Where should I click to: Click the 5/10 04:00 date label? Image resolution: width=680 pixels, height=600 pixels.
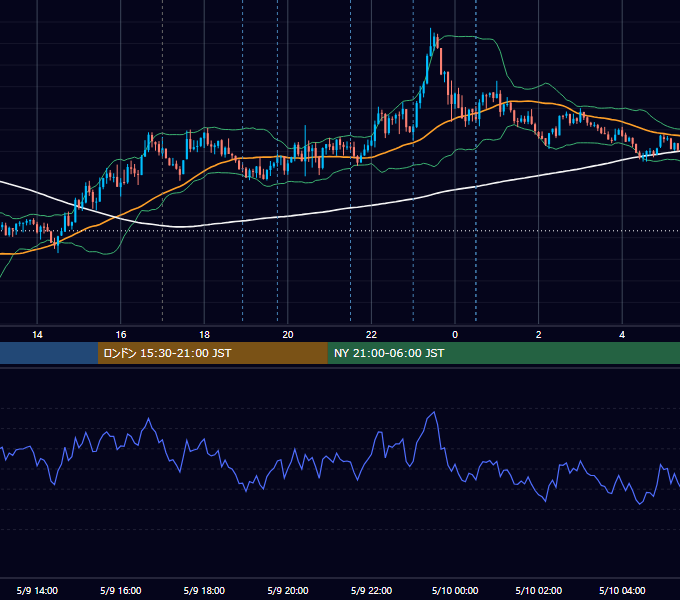(622, 590)
